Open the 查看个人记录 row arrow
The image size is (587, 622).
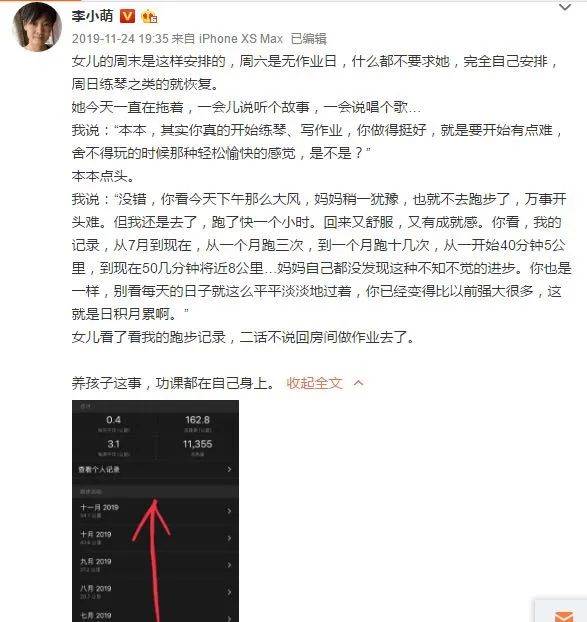pos(229,469)
